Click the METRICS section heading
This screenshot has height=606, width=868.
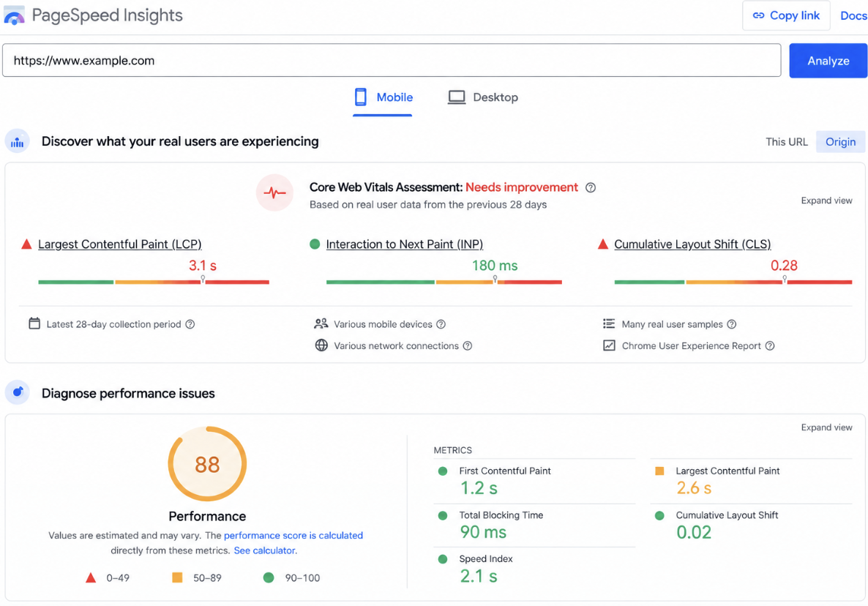pyautogui.click(x=452, y=451)
